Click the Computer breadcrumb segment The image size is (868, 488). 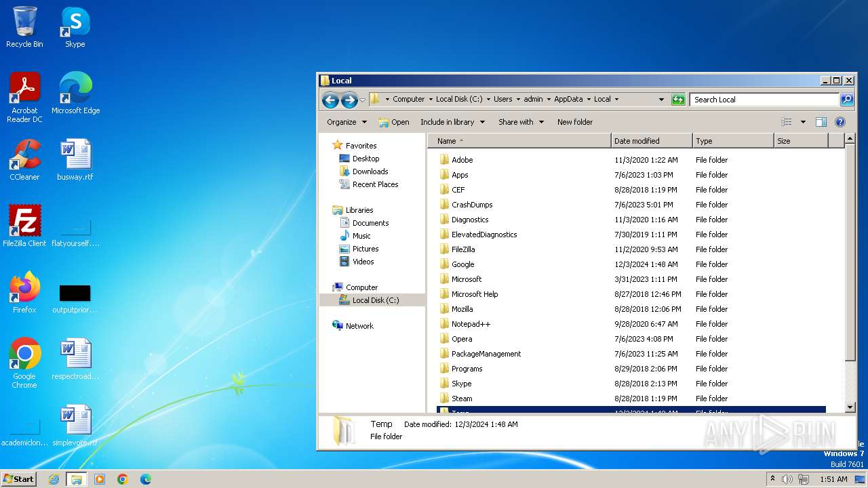(408, 99)
